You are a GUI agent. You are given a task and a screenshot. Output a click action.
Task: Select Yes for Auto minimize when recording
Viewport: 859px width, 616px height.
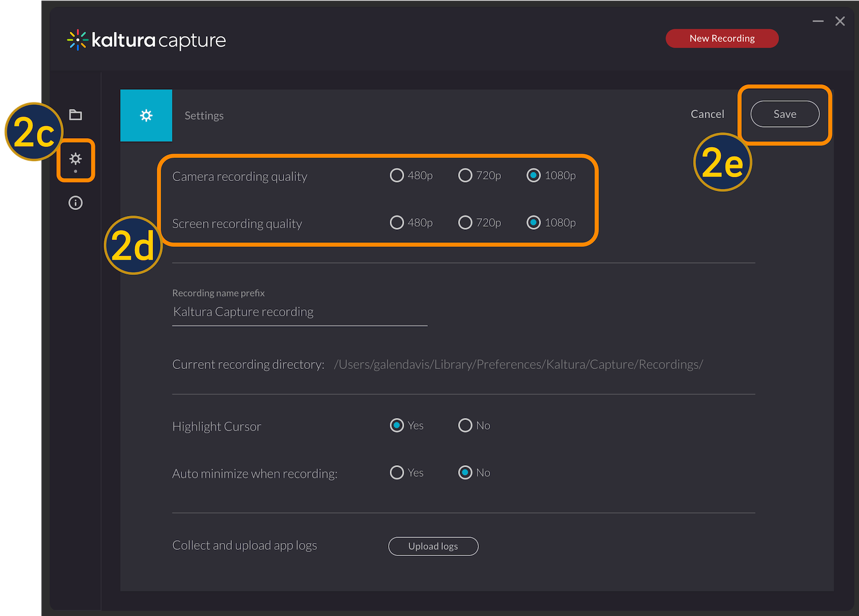click(397, 473)
